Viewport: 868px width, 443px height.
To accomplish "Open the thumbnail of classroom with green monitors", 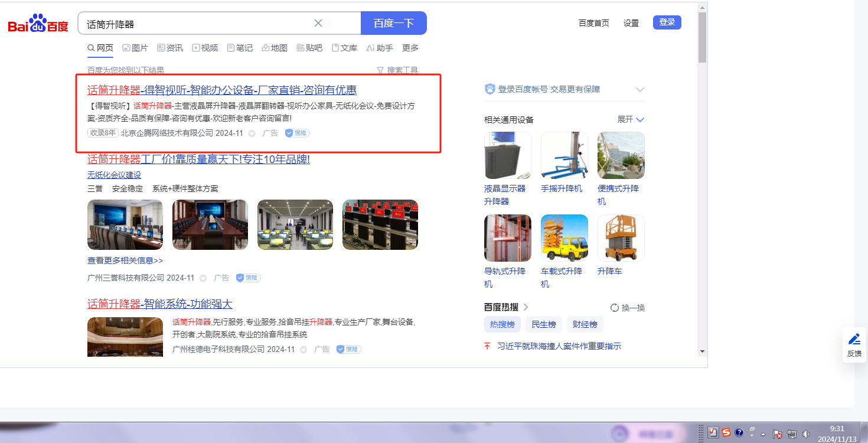I will (x=295, y=224).
